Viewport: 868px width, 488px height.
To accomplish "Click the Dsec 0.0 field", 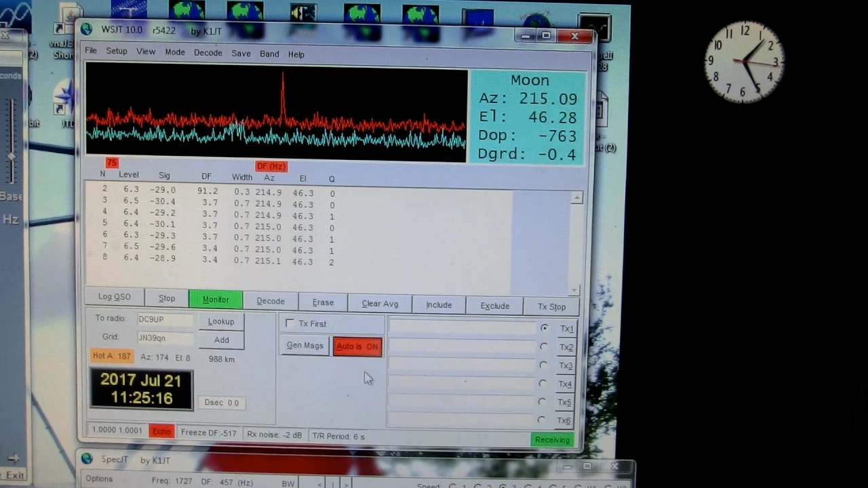I will 222,403.
